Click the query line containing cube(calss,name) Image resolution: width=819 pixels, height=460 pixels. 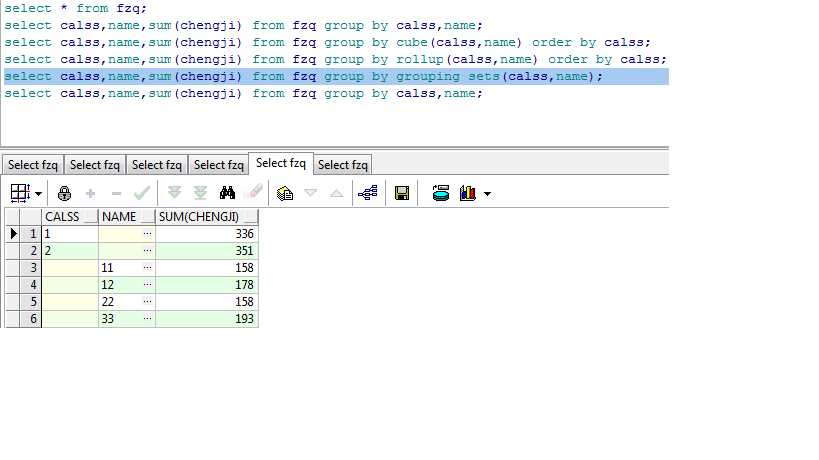[327, 42]
